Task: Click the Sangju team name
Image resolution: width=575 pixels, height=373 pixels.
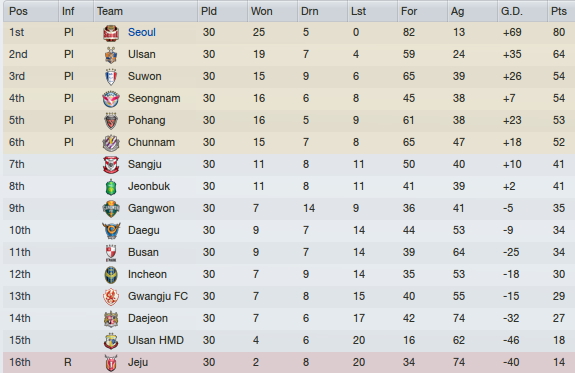Action: pos(144,164)
